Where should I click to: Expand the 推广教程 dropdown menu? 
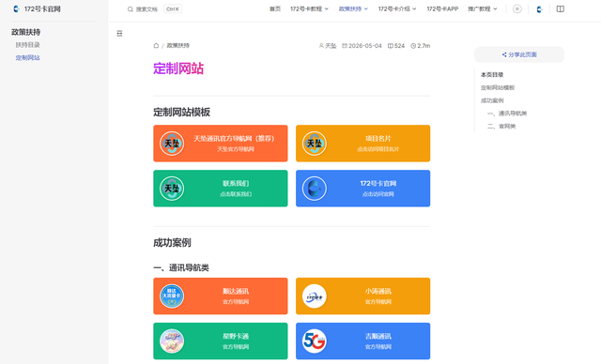click(482, 8)
